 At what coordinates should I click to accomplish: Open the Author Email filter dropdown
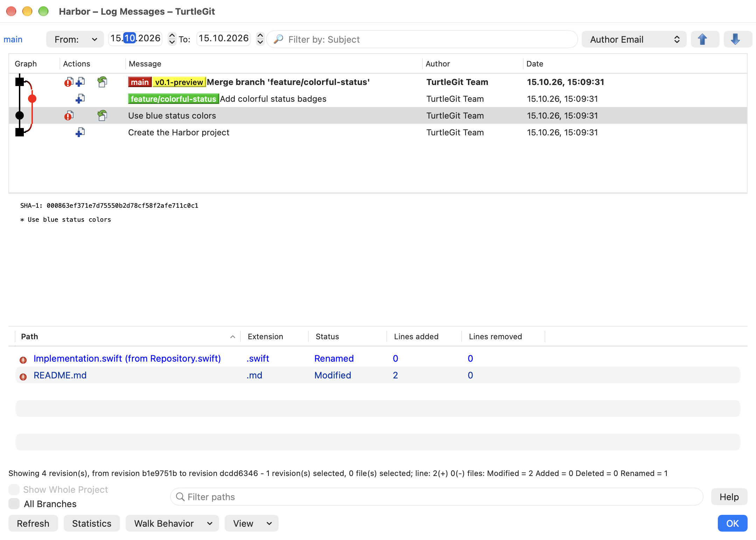point(634,39)
